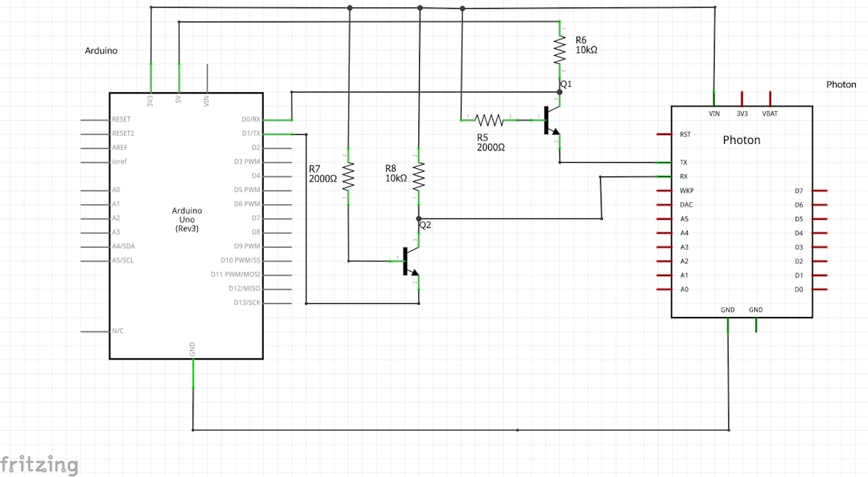Screen dimensions: 868x477
Task: Select the Q1 transistor symbol
Action: (x=553, y=121)
